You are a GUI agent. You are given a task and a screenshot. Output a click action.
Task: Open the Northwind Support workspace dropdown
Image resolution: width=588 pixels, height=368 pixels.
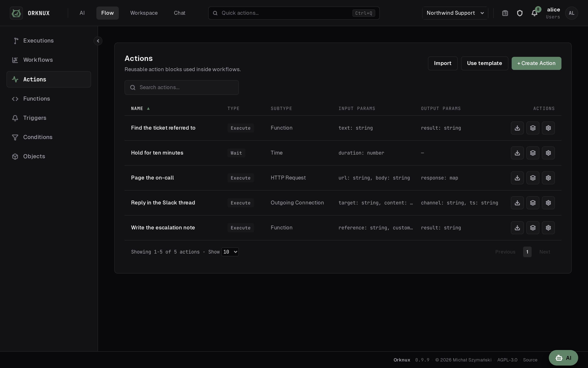(x=455, y=13)
